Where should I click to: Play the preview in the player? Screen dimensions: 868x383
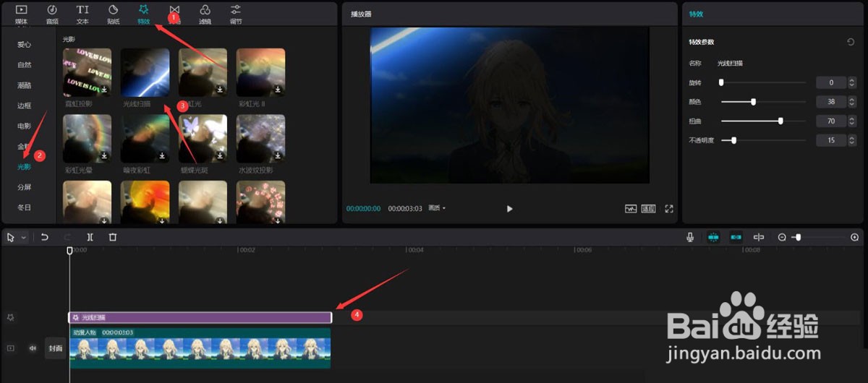(509, 209)
